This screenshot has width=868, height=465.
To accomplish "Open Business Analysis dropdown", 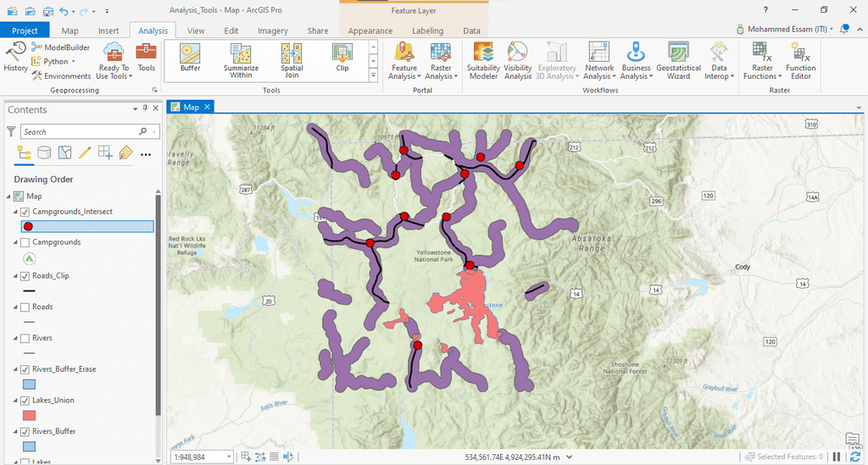I will (x=636, y=61).
